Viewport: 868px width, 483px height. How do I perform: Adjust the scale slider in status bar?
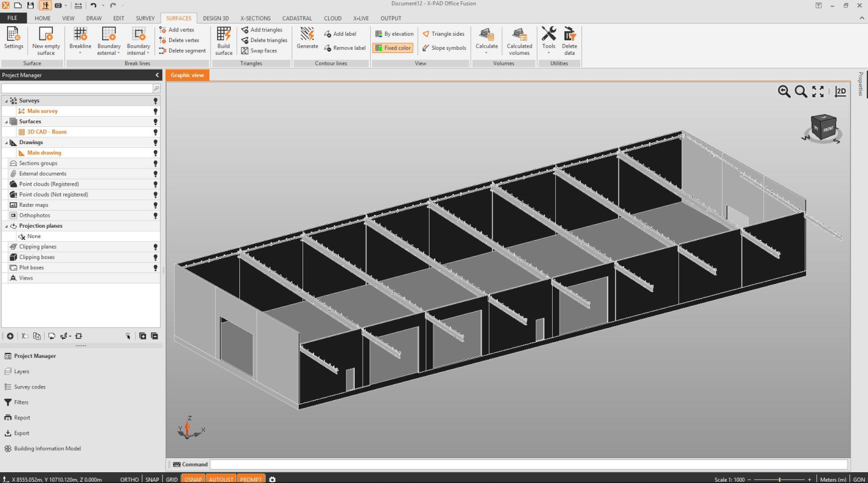point(779,479)
